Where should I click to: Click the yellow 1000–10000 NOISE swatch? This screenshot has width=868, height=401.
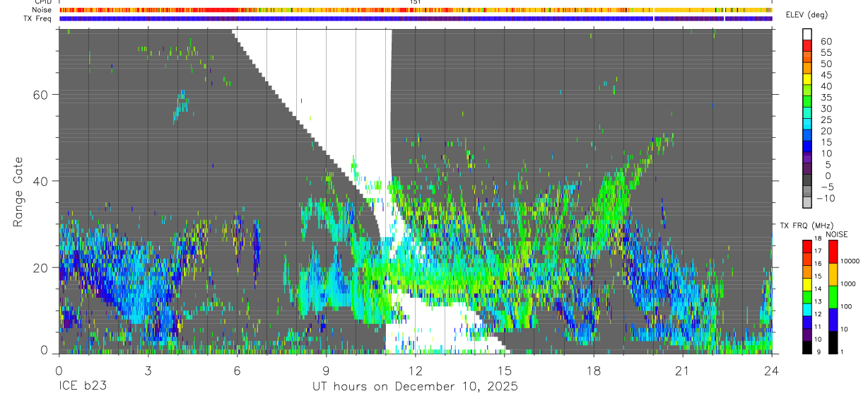pos(833,274)
